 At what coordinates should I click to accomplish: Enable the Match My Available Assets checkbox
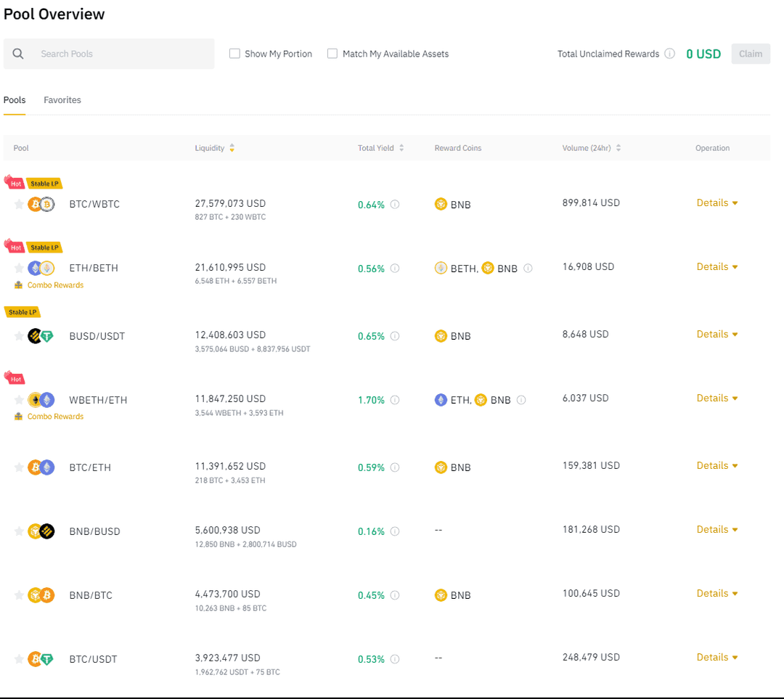pos(332,53)
